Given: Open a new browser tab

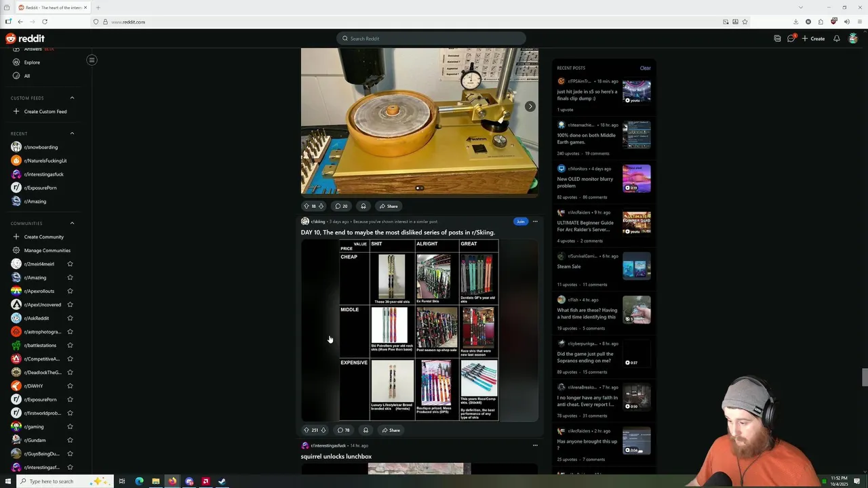Looking at the screenshot, I should pos(98,7).
